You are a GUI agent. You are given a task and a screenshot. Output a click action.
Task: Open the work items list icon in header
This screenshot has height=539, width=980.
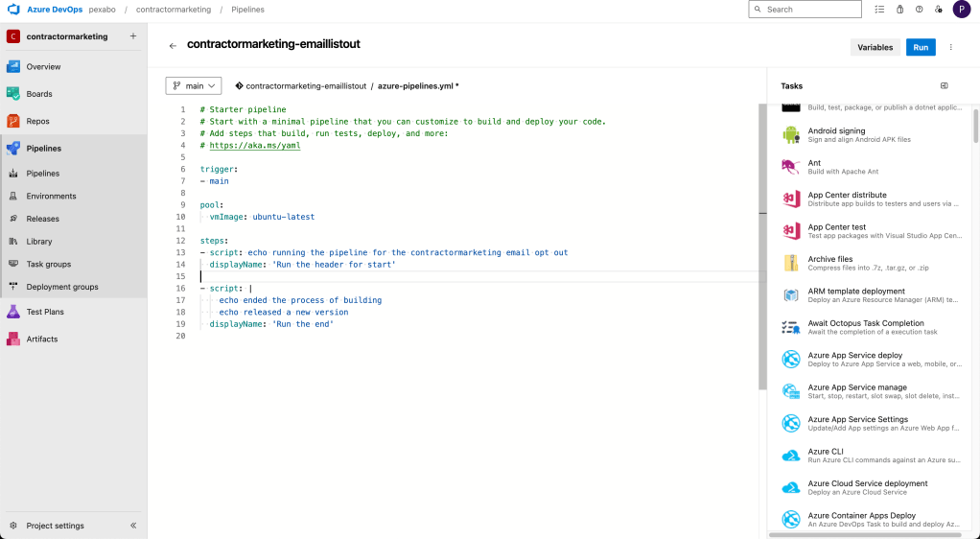879,10
